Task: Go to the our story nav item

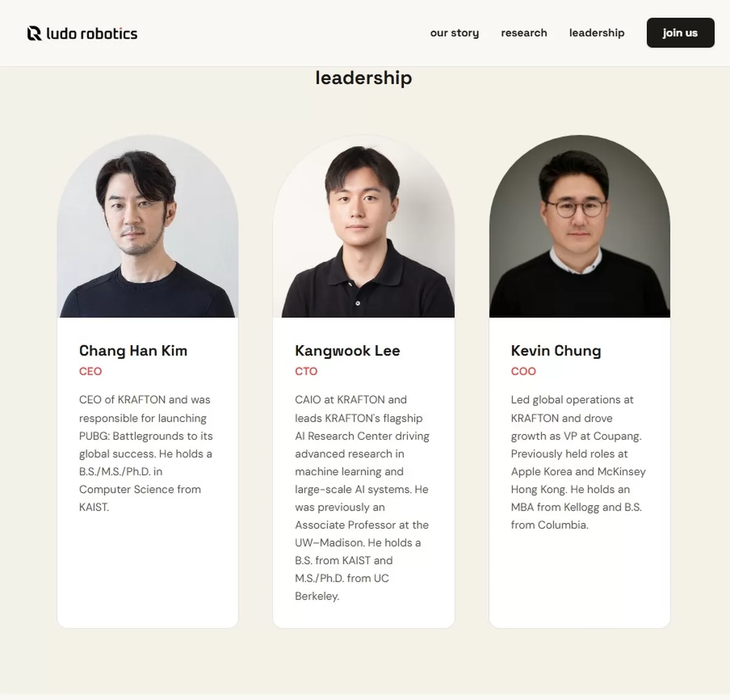Action: pyautogui.click(x=454, y=33)
